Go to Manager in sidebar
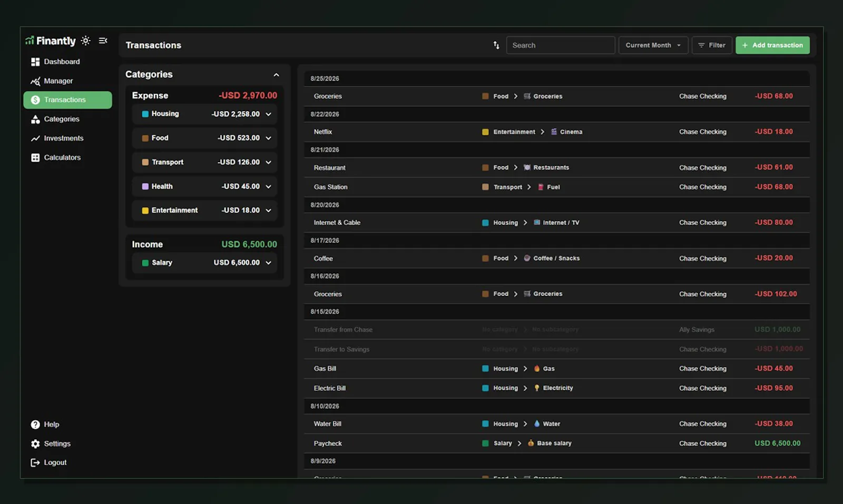The height and width of the screenshot is (504, 843). click(67, 81)
